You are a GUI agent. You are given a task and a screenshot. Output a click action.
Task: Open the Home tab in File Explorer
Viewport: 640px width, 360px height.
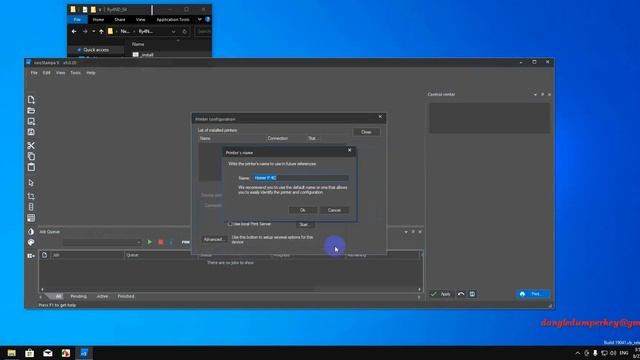click(x=98, y=19)
